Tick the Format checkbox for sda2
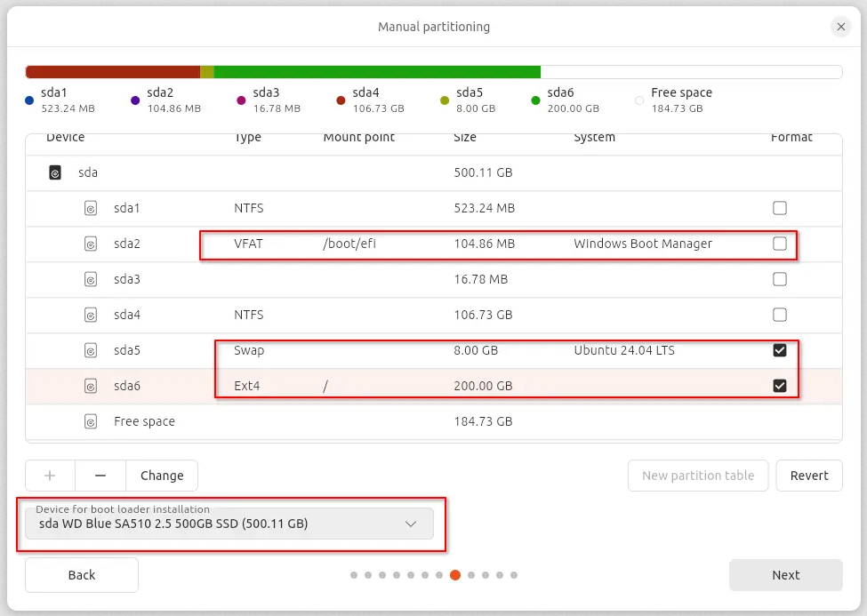This screenshot has width=867, height=616. [x=780, y=244]
